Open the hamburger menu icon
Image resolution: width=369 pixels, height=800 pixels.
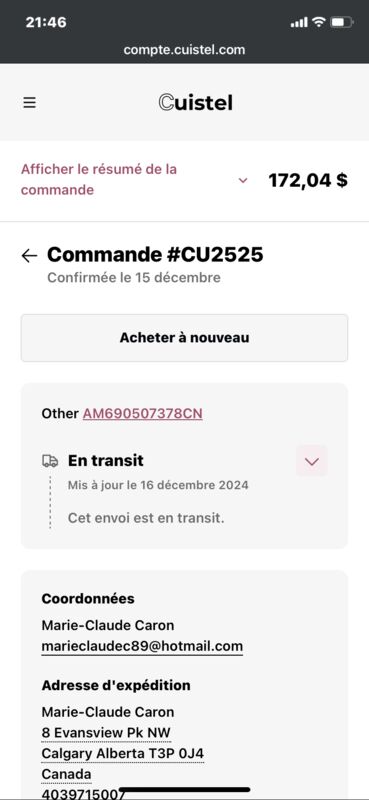coord(30,103)
